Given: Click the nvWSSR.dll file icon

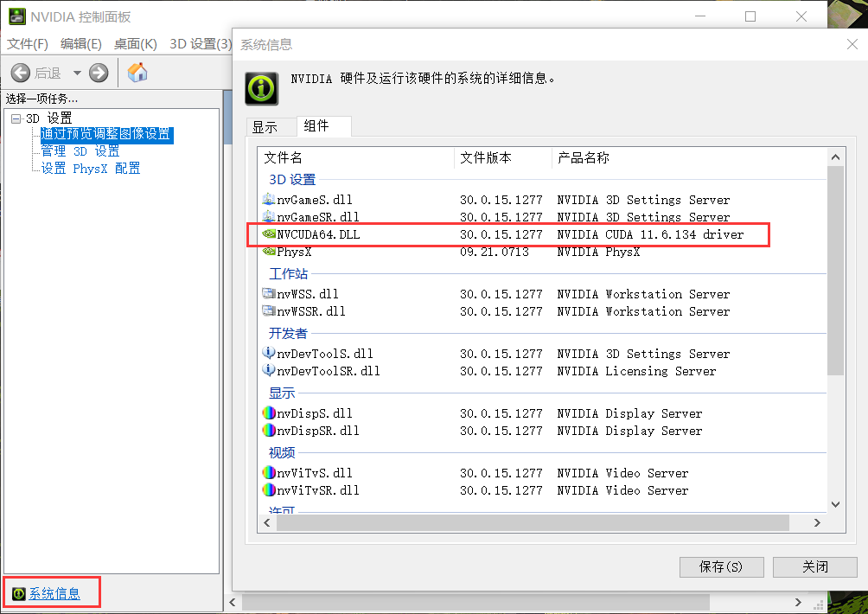Looking at the screenshot, I should pyautogui.click(x=269, y=310).
